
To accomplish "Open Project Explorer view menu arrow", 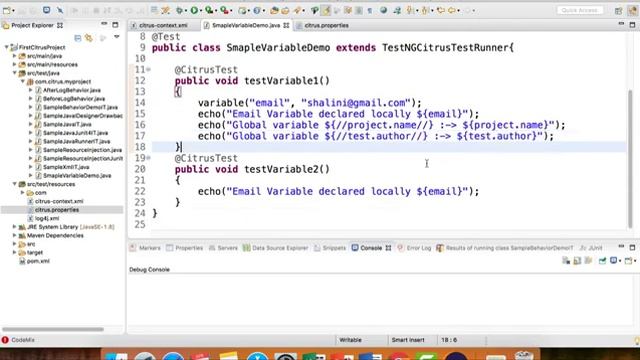I will pos(116,37).
